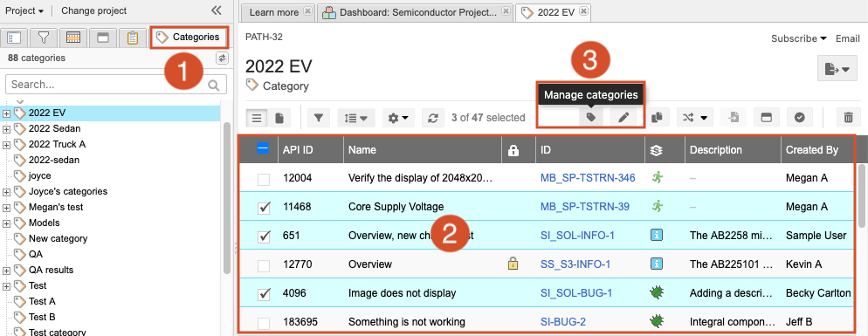Viewport: 868px width, 336px height.
Task: Select the New category tree item
Action: coord(59,238)
